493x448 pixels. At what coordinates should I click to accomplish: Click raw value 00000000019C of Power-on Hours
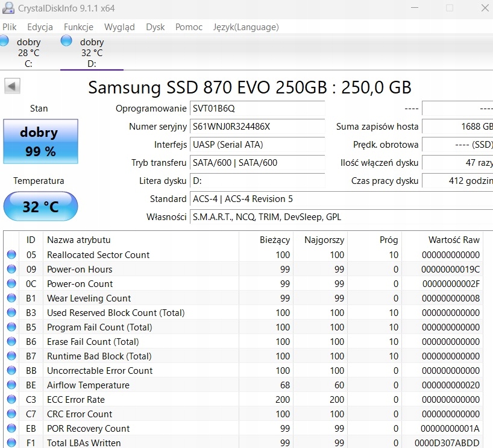pyautogui.click(x=450, y=270)
